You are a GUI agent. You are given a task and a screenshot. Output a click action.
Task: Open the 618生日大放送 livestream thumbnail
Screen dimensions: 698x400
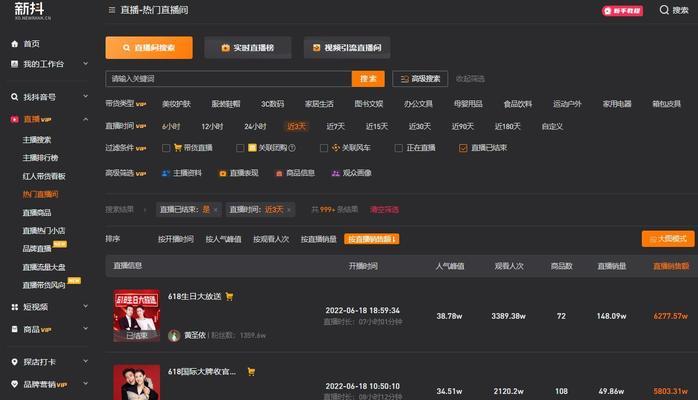click(x=137, y=316)
